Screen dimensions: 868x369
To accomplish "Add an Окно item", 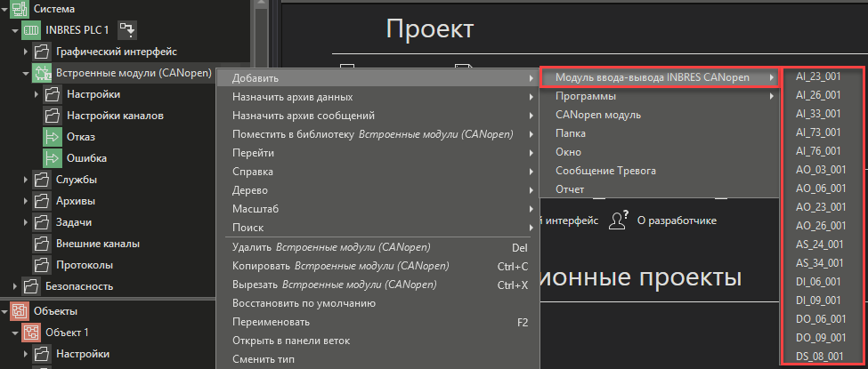I will tap(660, 152).
